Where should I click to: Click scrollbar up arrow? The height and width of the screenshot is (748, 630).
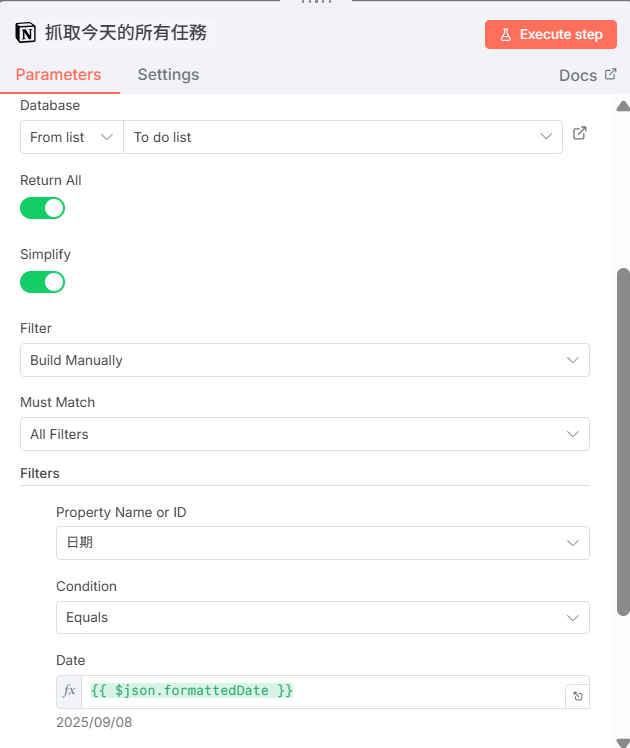623,106
